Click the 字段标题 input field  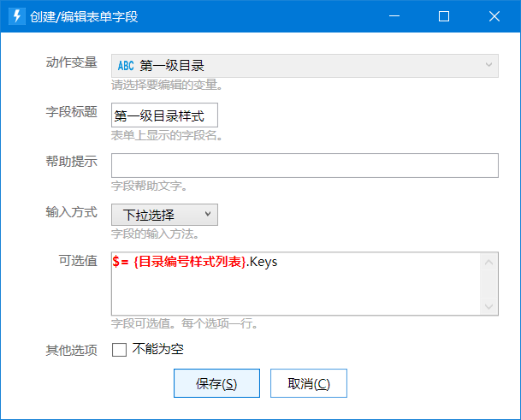[x=164, y=115]
